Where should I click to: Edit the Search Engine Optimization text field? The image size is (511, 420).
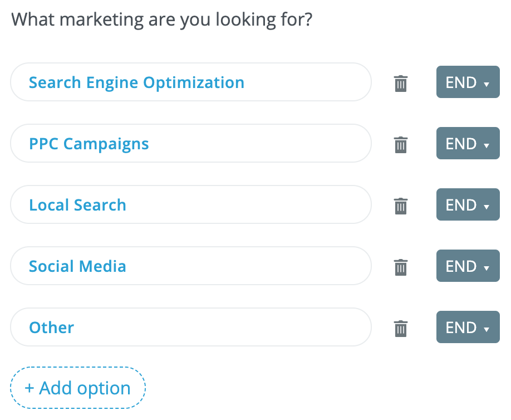pyautogui.click(x=191, y=82)
